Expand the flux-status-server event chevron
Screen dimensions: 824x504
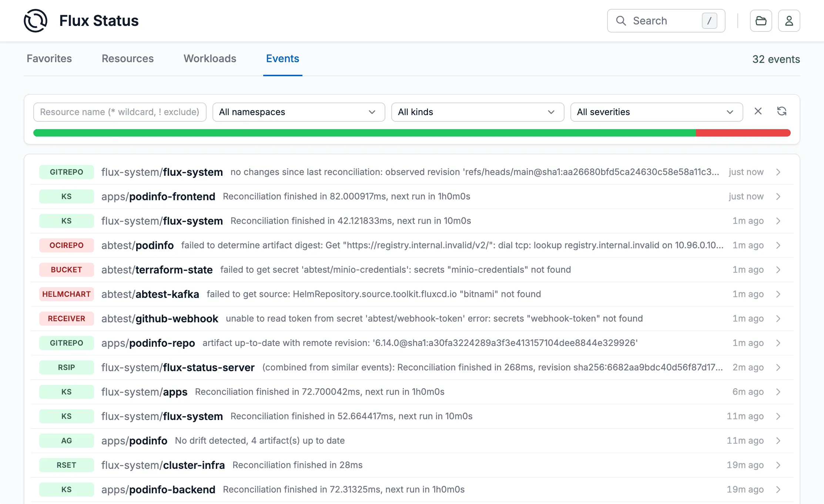click(x=778, y=367)
